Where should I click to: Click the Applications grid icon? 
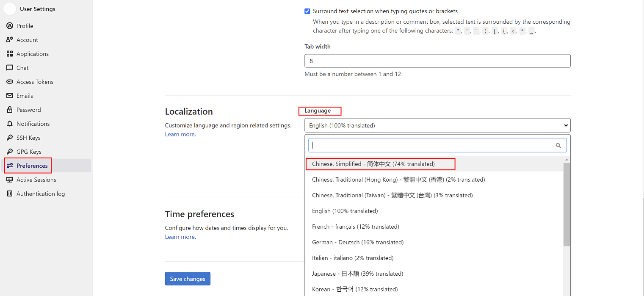(x=10, y=54)
